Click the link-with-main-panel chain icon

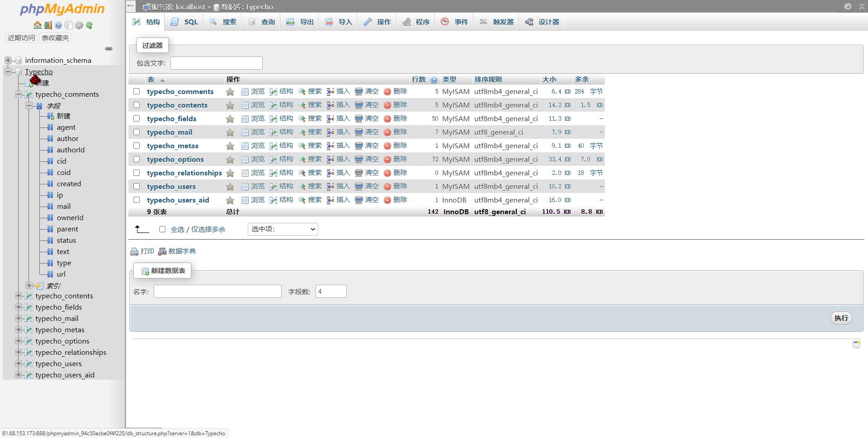pyautogui.click(x=109, y=48)
